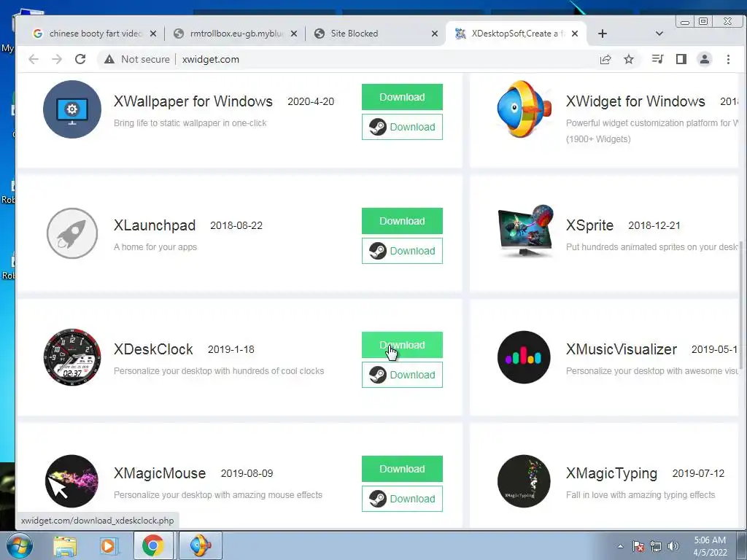The width and height of the screenshot is (747, 560).
Task: Open the network tray icon
Action: (656, 546)
